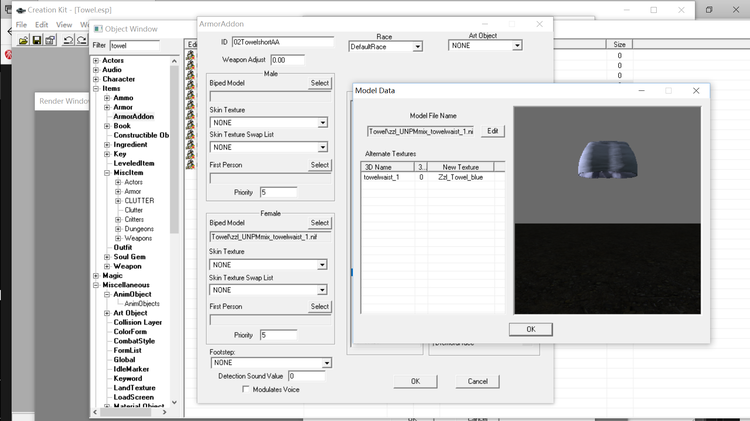Click the Object Window title icon
Image resolution: width=750 pixels, height=421 pixels.
click(98, 29)
